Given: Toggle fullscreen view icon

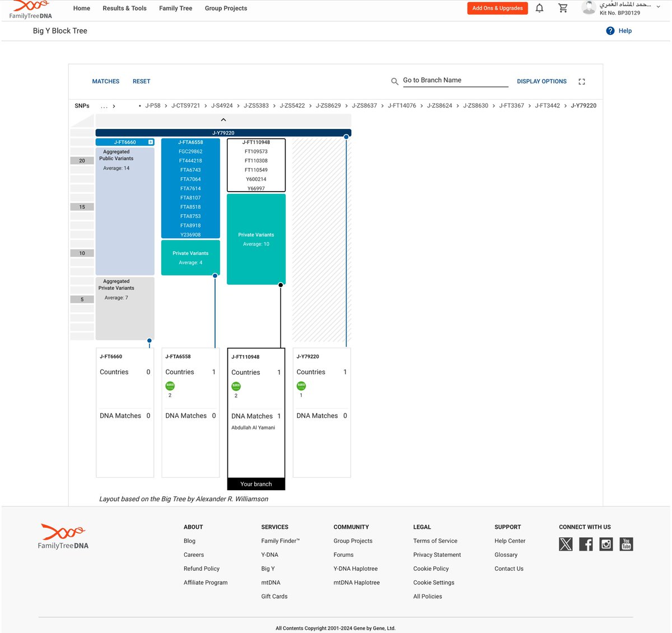Looking at the screenshot, I should point(582,81).
